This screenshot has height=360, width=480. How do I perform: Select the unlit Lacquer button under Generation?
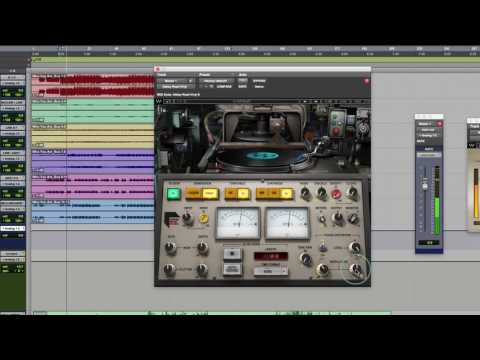click(x=194, y=193)
